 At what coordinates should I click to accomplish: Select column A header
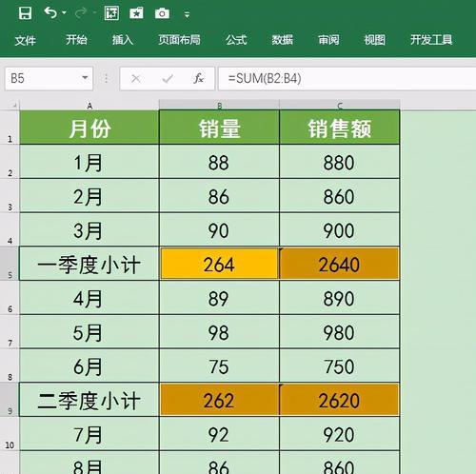tap(89, 106)
